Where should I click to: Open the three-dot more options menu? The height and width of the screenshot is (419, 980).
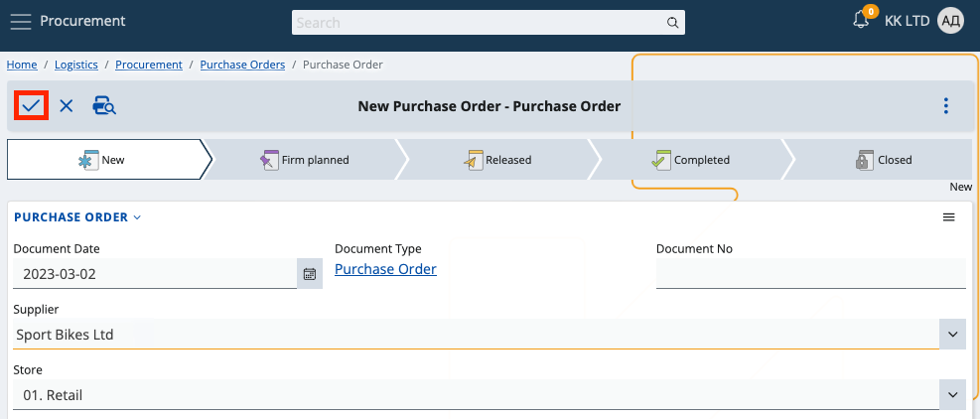pyautogui.click(x=946, y=106)
